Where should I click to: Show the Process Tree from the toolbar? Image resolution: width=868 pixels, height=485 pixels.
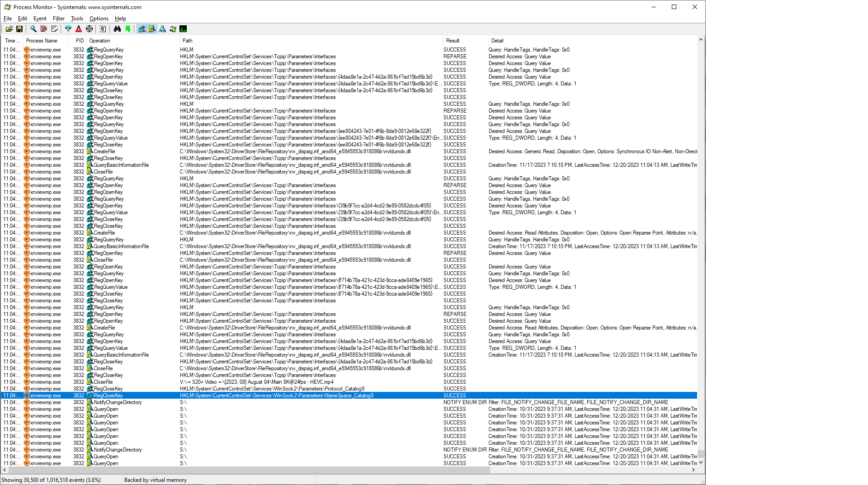[103, 29]
